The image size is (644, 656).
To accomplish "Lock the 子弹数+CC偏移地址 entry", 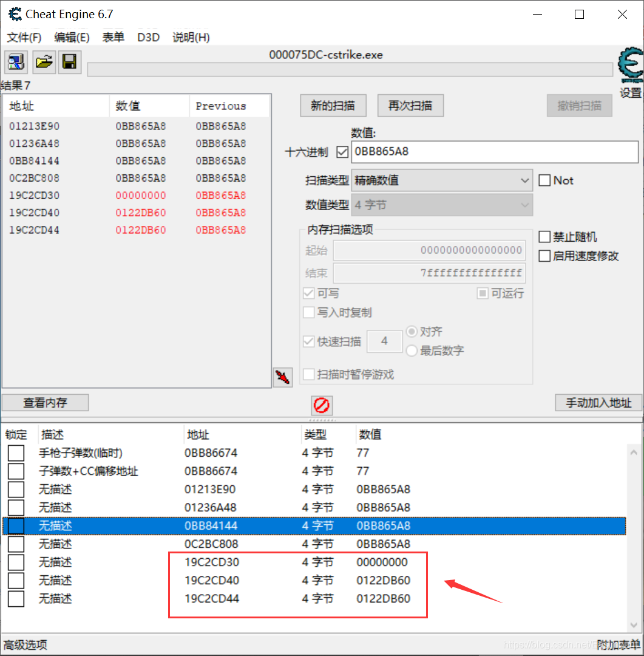I will (x=16, y=471).
